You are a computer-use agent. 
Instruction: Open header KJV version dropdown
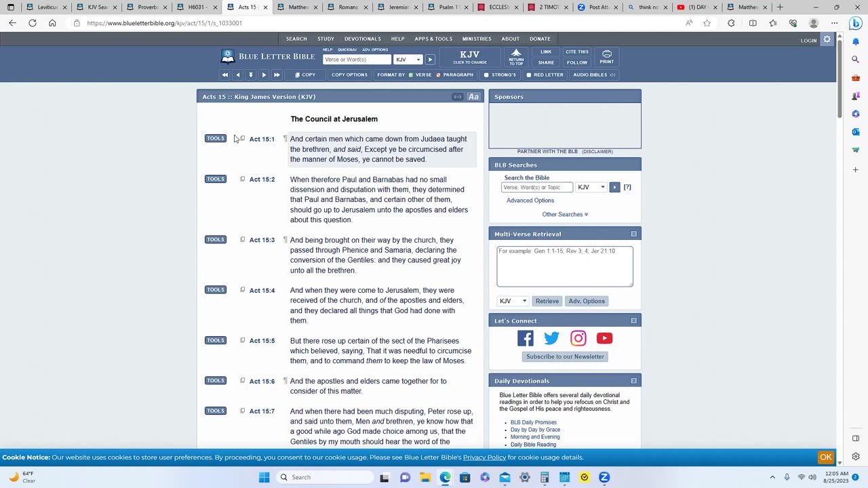(x=408, y=60)
